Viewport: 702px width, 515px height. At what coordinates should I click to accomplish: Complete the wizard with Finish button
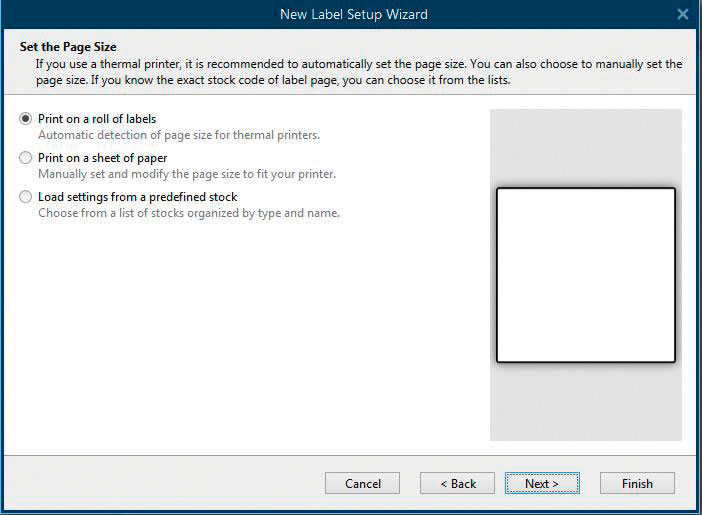[x=637, y=483]
